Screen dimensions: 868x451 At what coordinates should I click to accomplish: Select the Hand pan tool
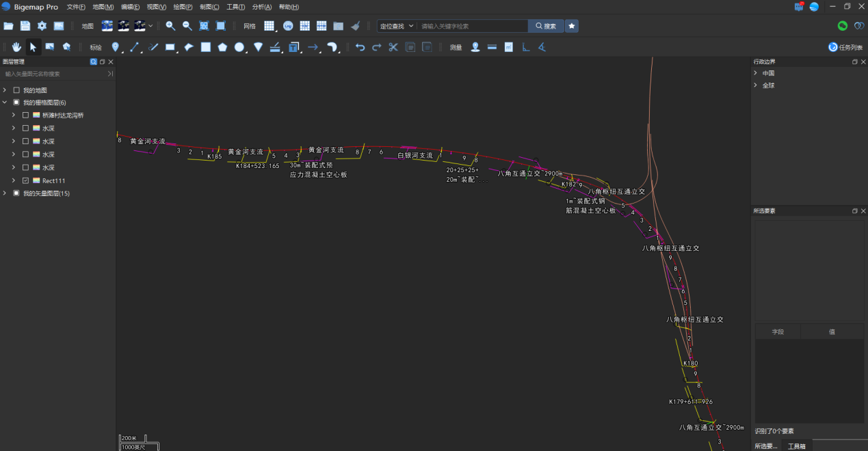point(16,46)
